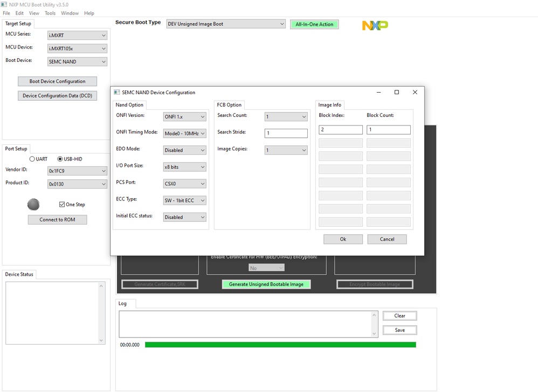Screen dimensions: 538x392
Task: Select the Port Setup tab
Action: (x=16, y=149)
